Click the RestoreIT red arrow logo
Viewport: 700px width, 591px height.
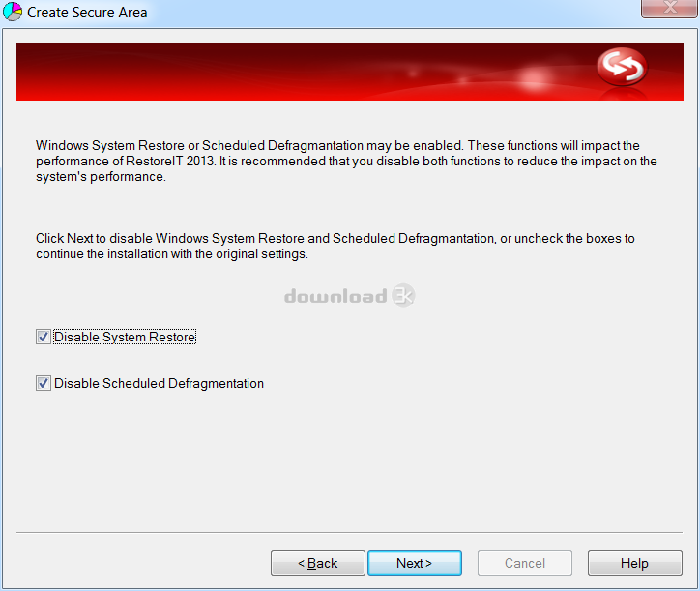(622, 67)
